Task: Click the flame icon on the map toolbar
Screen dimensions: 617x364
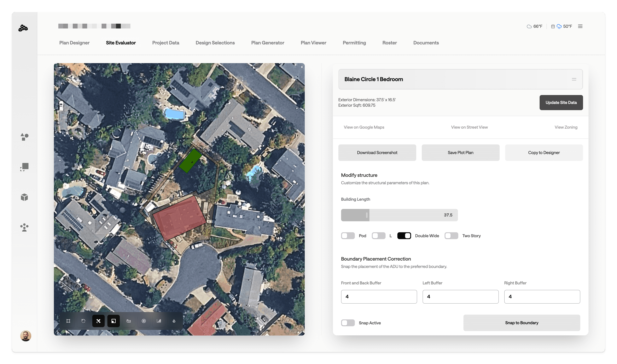Action: [x=174, y=321]
